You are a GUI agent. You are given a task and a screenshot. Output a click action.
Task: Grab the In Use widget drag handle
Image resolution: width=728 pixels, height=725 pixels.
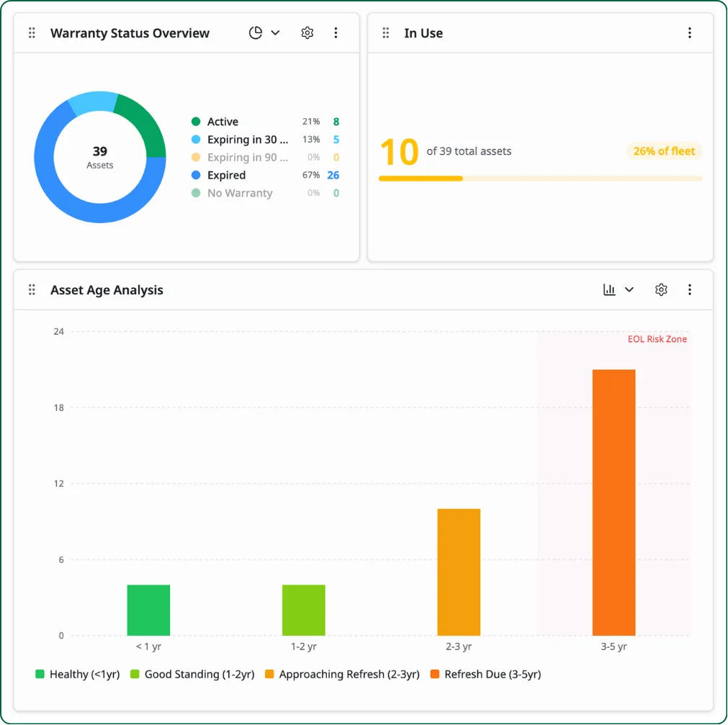(385, 33)
